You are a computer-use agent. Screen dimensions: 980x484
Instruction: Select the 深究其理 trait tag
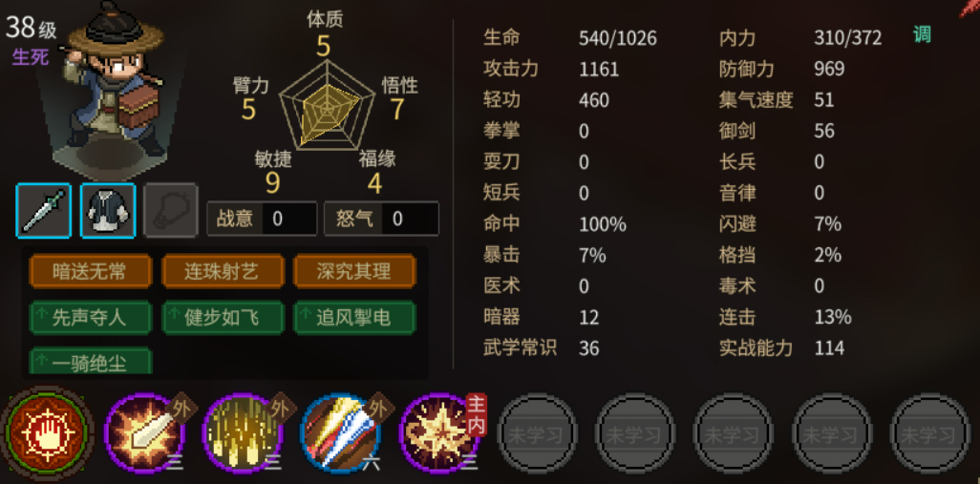354,271
